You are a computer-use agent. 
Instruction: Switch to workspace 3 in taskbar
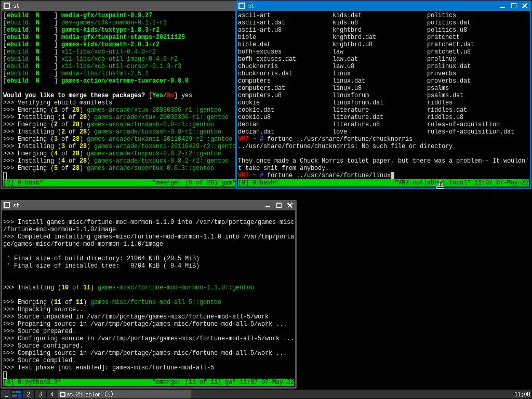coord(40,394)
